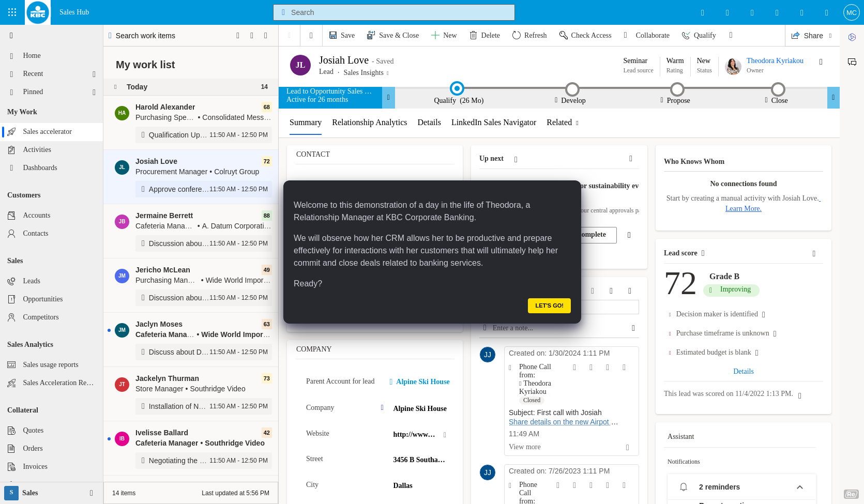The image size is (864, 504).
Task: Expand the Recent menu in sidebar
Action: (x=94, y=74)
